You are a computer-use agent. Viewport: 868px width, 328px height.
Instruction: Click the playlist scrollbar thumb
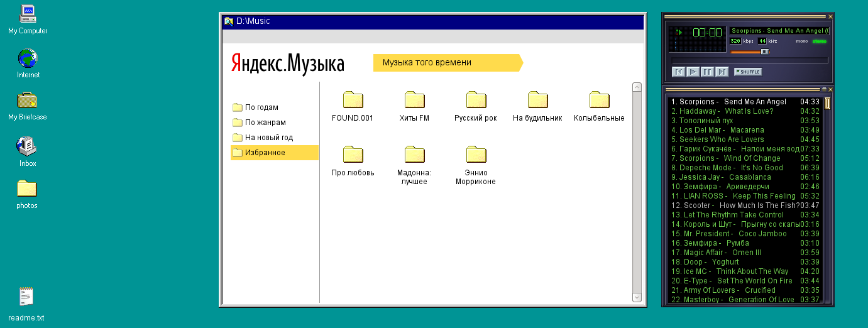(x=828, y=104)
